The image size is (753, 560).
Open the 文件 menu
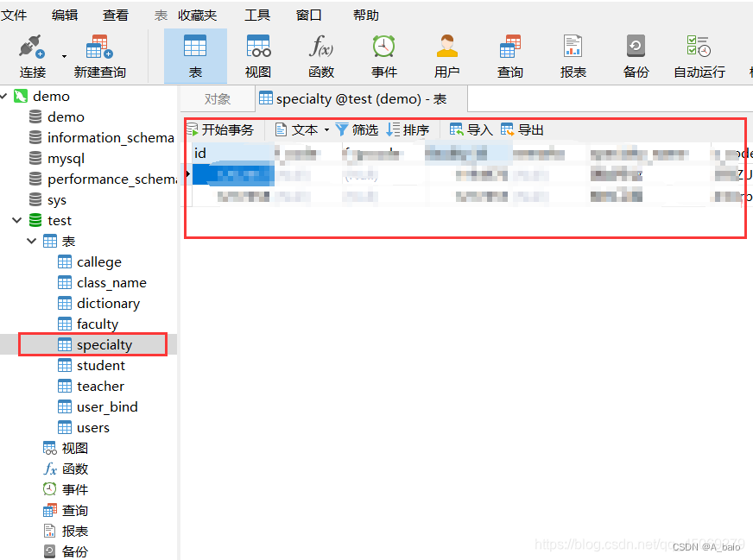[14, 16]
